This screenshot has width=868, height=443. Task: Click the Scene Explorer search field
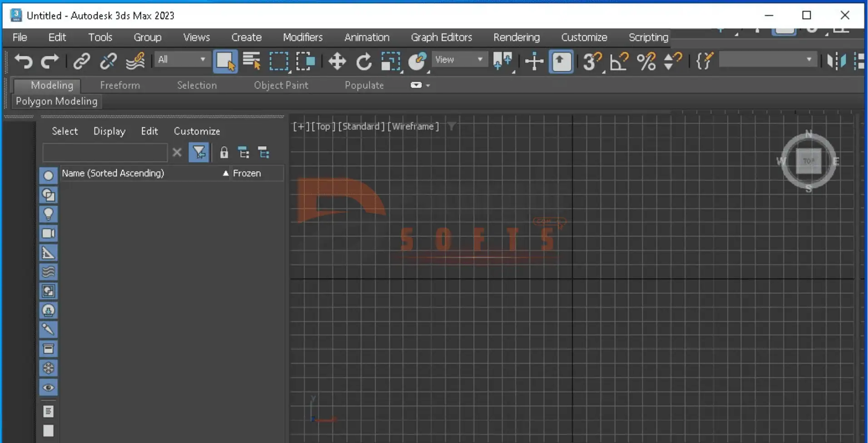point(105,153)
